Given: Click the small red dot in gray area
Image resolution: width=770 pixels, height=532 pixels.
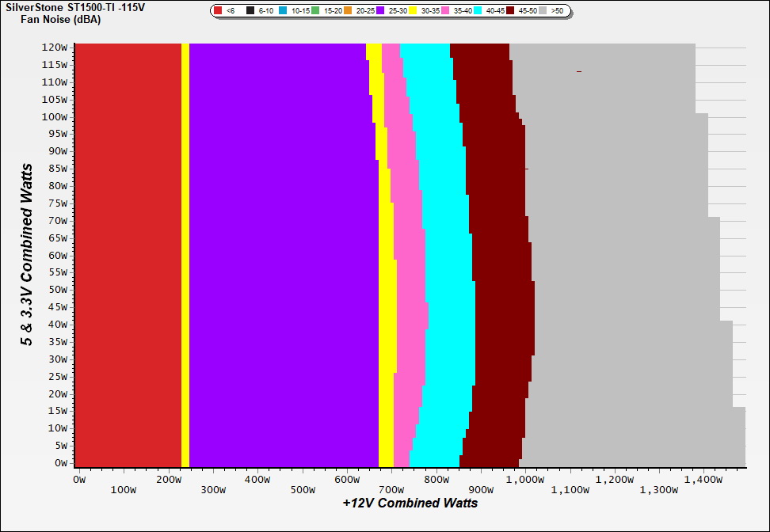Looking at the screenshot, I should point(579,72).
